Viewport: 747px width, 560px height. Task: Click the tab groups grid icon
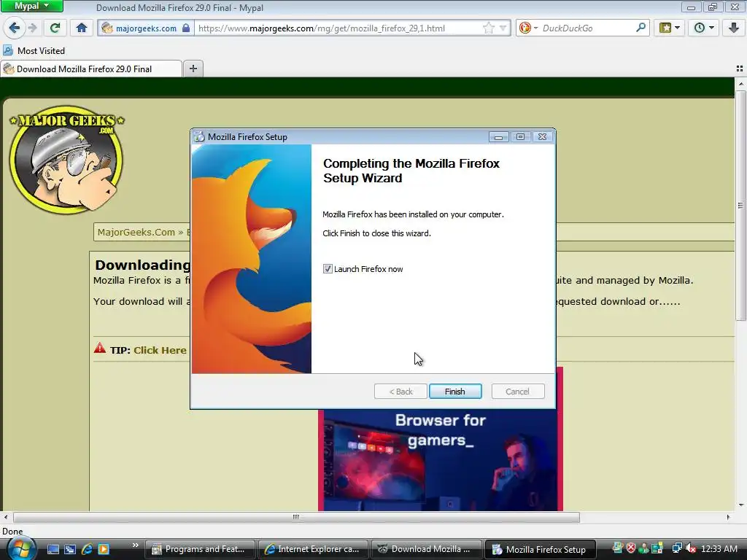tap(740, 69)
